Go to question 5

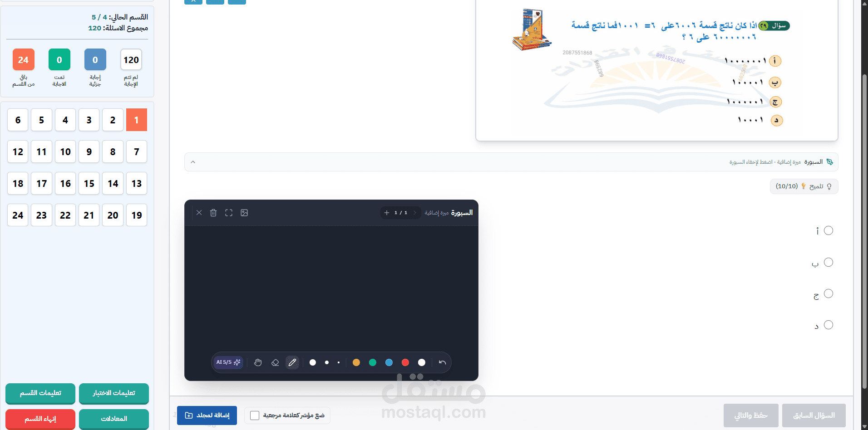(x=41, y=120)
